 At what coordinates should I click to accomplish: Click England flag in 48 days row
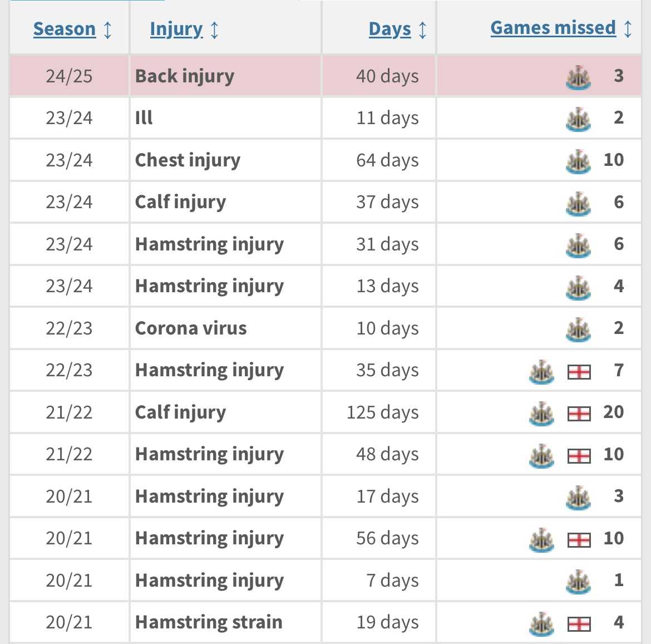point(579,456)
